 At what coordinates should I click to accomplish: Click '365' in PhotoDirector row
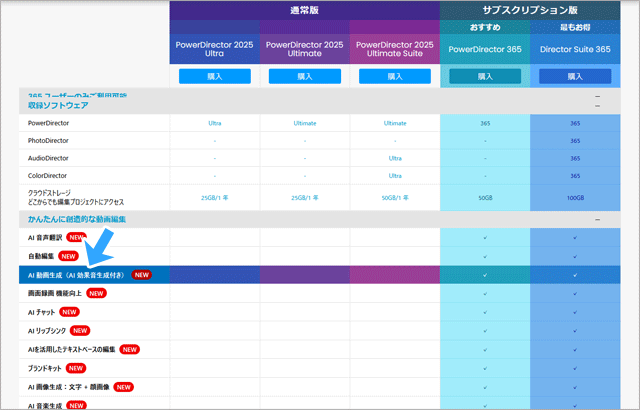point(575,141)
